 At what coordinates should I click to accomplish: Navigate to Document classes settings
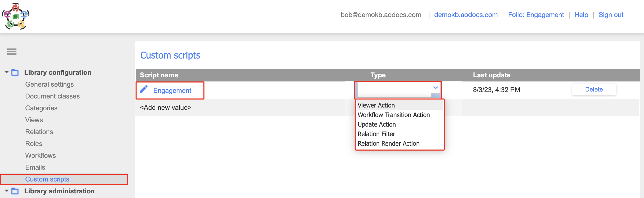pos(52,96)
